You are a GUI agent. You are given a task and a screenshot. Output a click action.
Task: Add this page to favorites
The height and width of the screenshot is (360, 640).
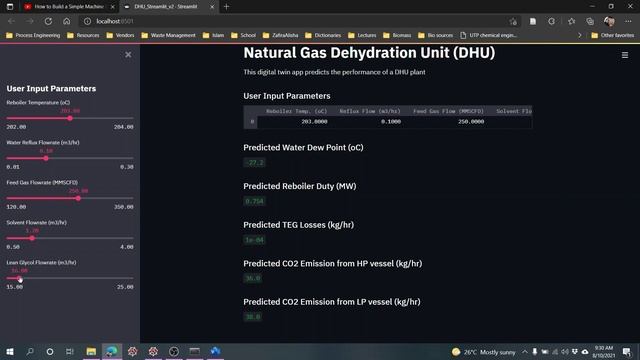click(x=513, y=21)
